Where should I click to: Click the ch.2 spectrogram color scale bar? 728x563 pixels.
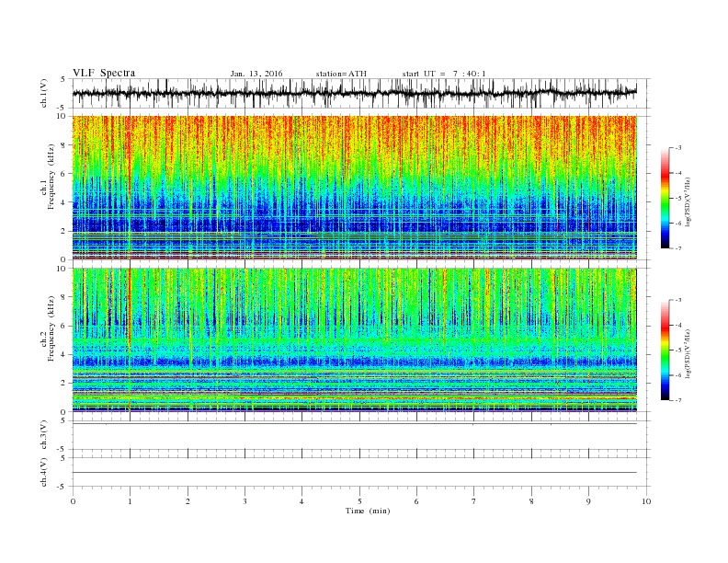665,350
